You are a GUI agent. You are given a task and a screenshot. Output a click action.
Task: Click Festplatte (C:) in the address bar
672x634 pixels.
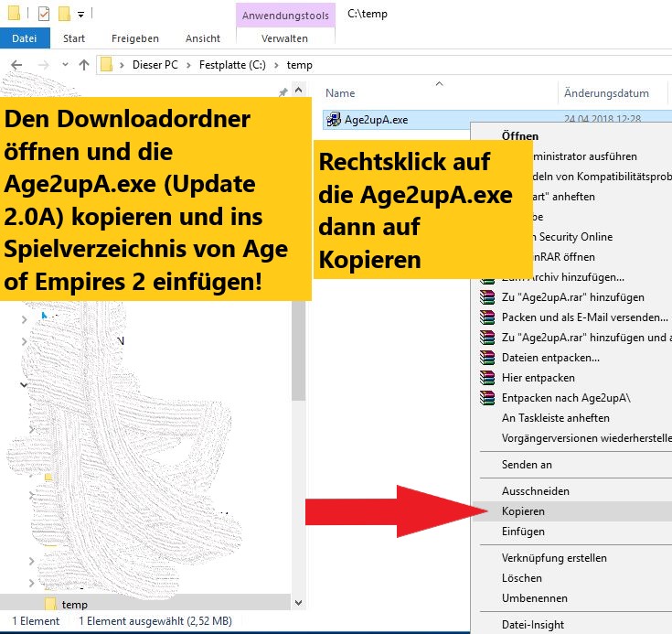click(x=232, y=65)
